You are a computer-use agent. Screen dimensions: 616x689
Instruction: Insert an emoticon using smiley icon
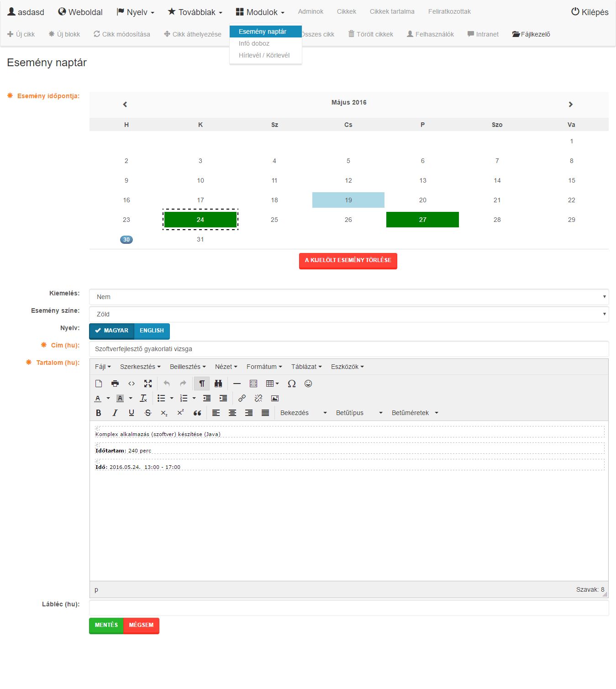308,384
